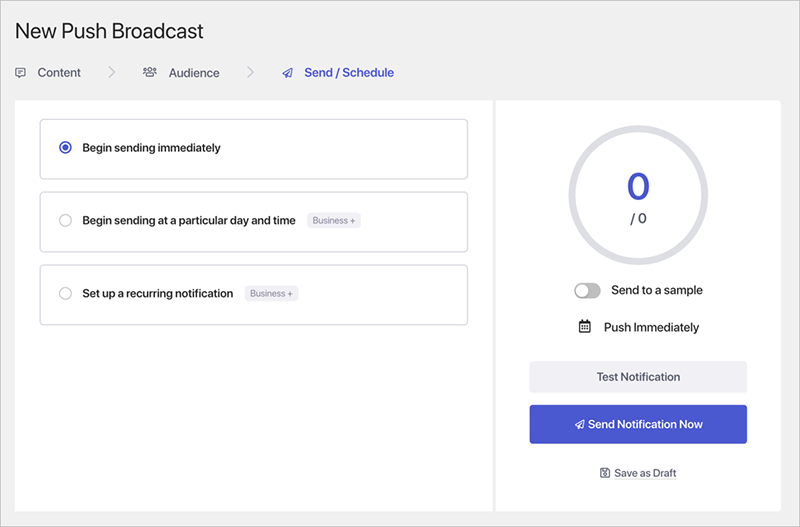800x527 pixels.
Task: Select Set up a recurring notification option
Action: click(66, 294)
